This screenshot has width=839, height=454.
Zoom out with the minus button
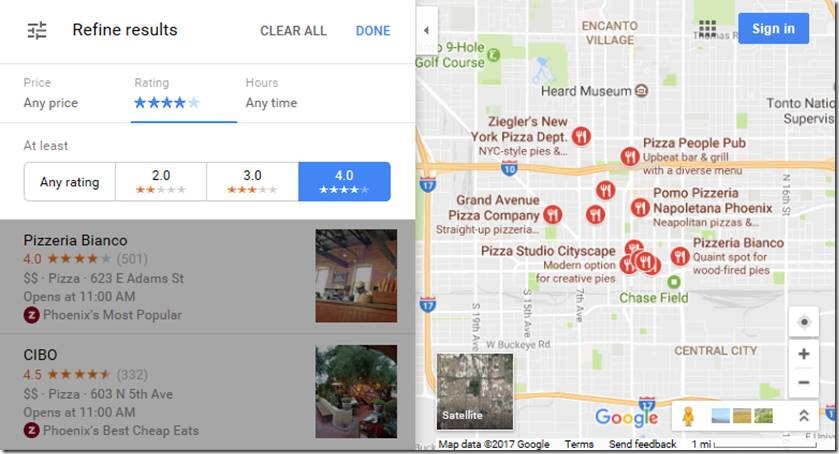[x=803, y=382]
